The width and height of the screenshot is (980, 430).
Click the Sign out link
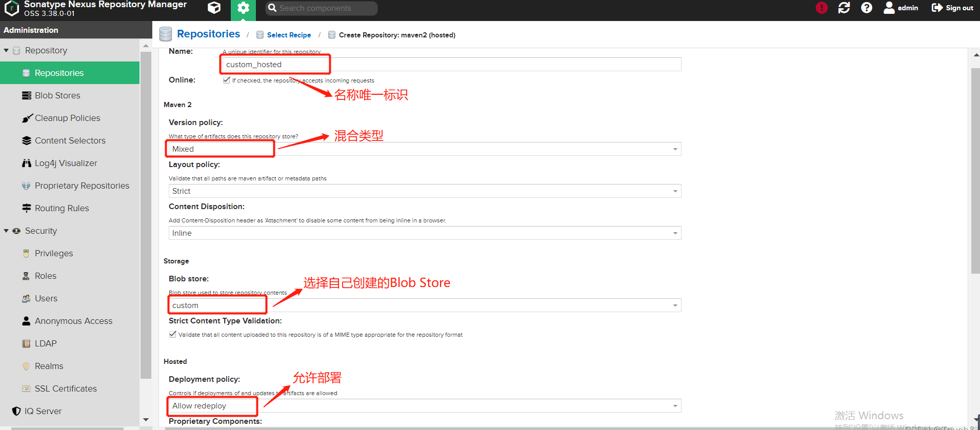(959, 8)
